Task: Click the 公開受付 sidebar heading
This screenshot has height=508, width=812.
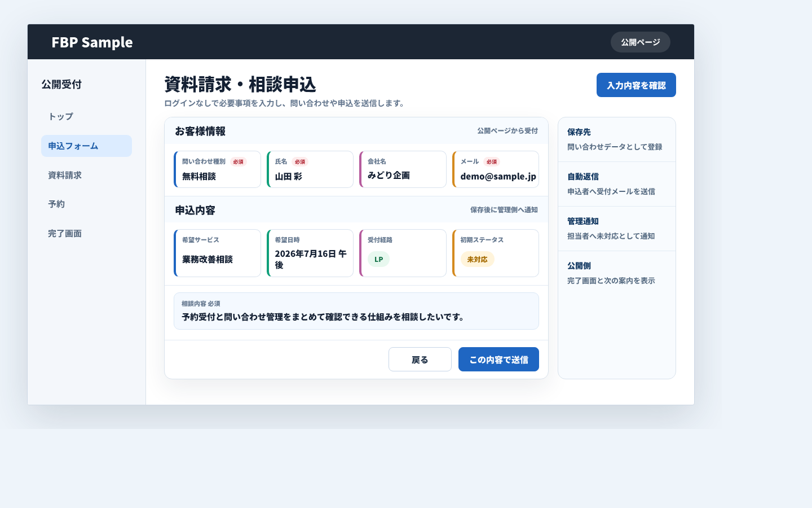Action: (x=61, y=85)
